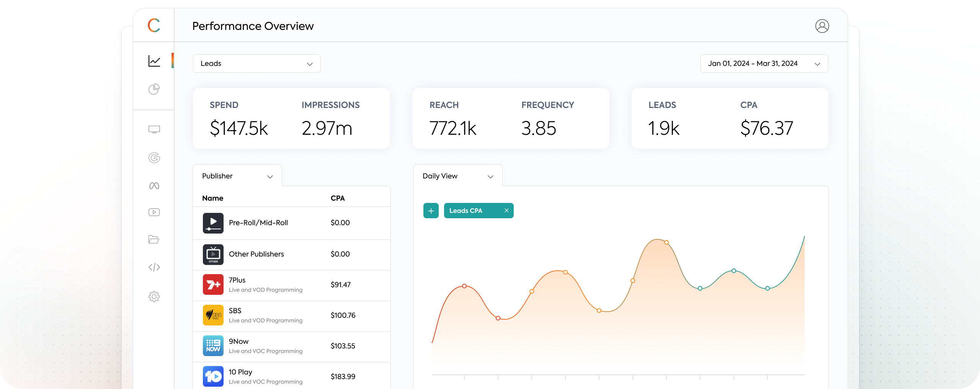Open the folder icon in sidebar

(154, 239)
